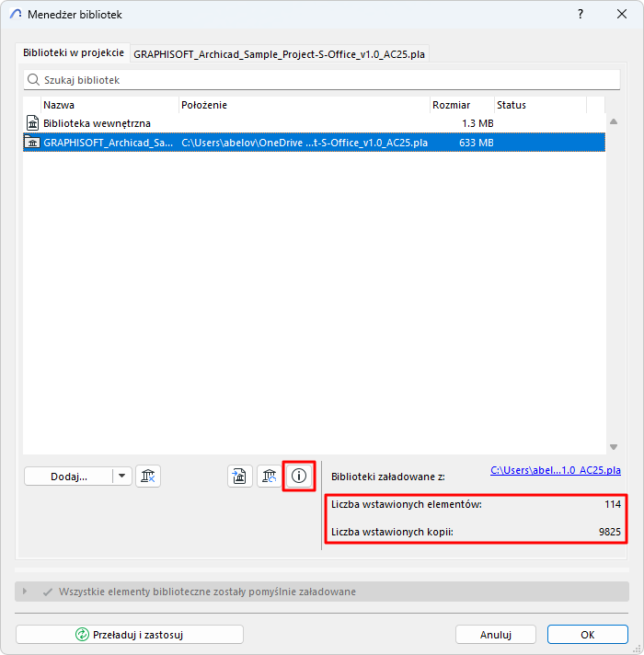
Task: Sort by the Rozmiar column header
Action: click(x=462, y=105)
